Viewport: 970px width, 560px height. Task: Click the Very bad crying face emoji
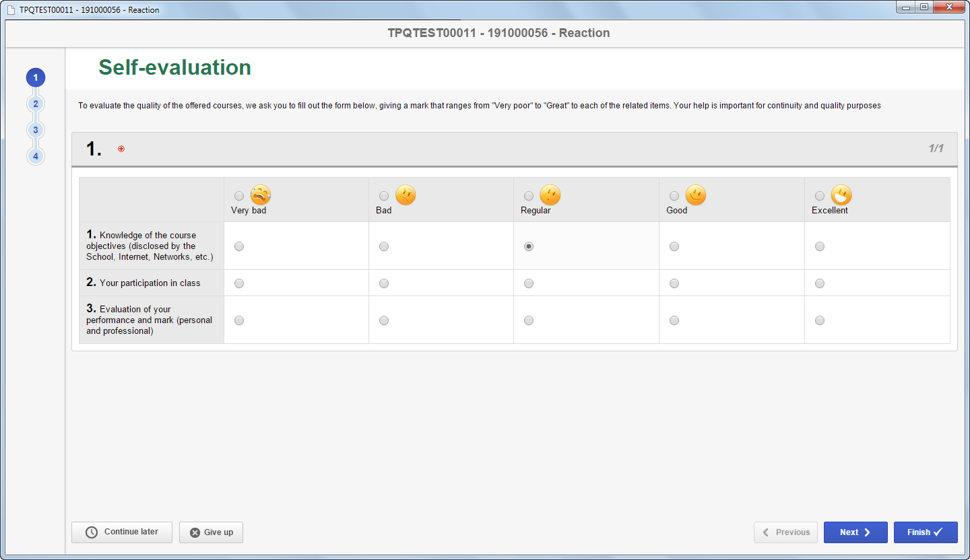click(261, 195)
